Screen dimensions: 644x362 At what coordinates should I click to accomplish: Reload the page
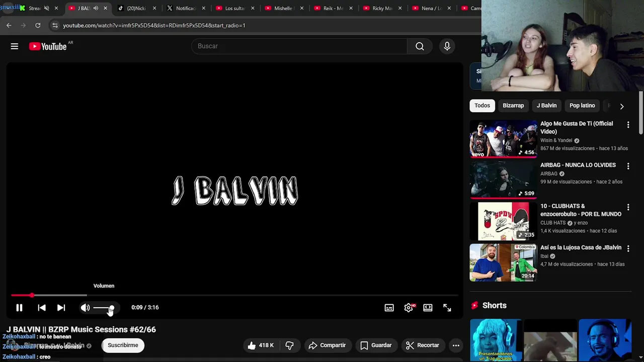38,25
